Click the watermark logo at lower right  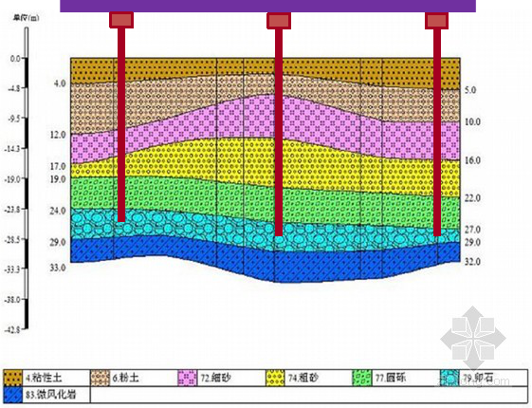pyautogui.click(x=473, y=338)
